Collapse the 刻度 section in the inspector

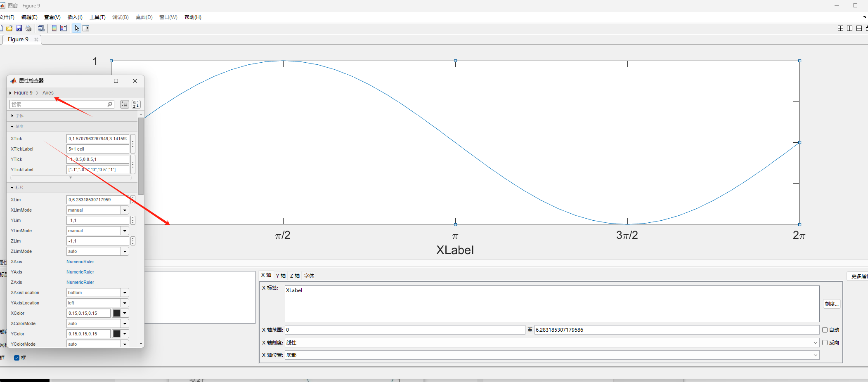[x=12, y=127]
